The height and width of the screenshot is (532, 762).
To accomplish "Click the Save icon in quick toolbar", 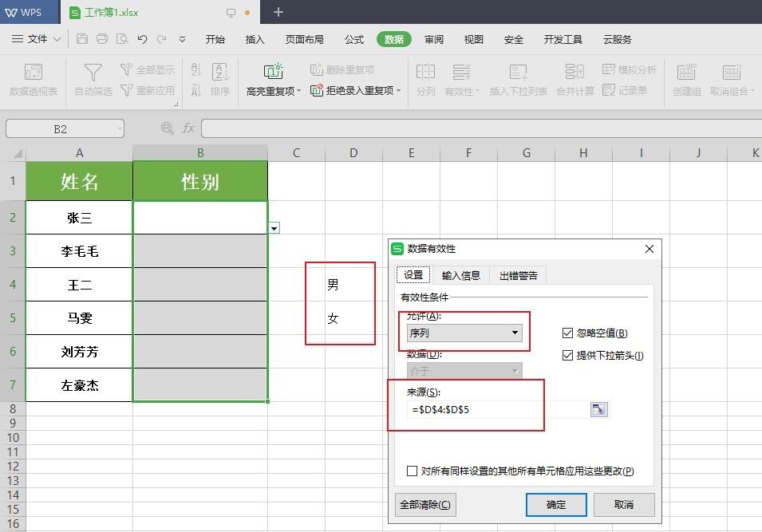I will 82,39.
